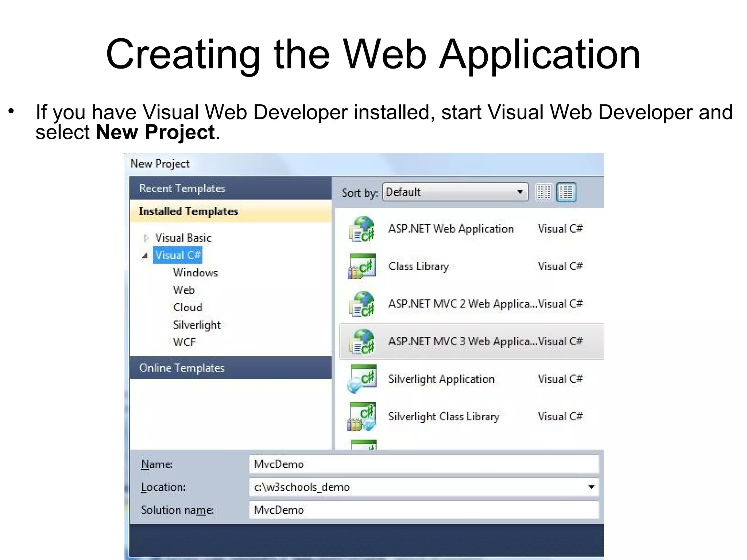The height and width of the screenshot is (560, 747).
Task: Click the Silverlight Class Library icon
Action: 361,417
